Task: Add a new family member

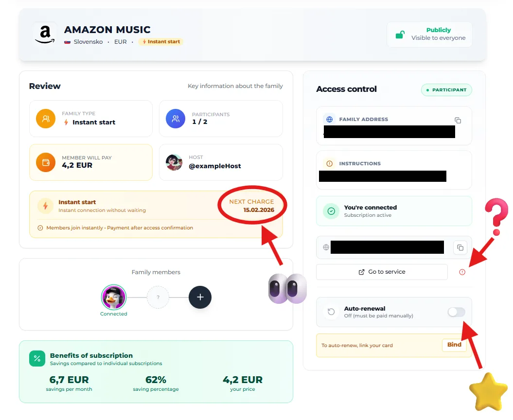Action: point(200,297)
